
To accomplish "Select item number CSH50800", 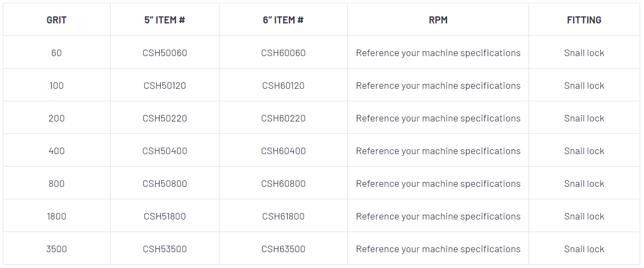I will [x=165, y=184].
